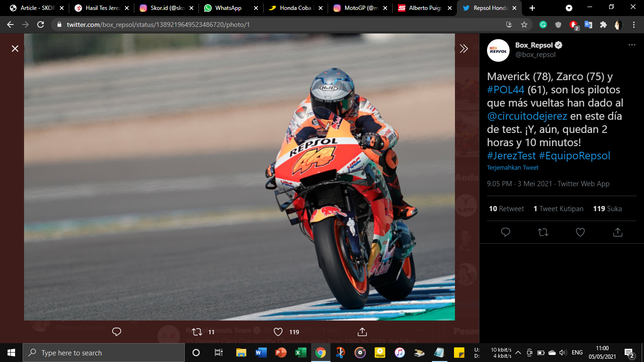Collapse the tweet sidebar with the double chevron
644x362 pixels.
463,49
